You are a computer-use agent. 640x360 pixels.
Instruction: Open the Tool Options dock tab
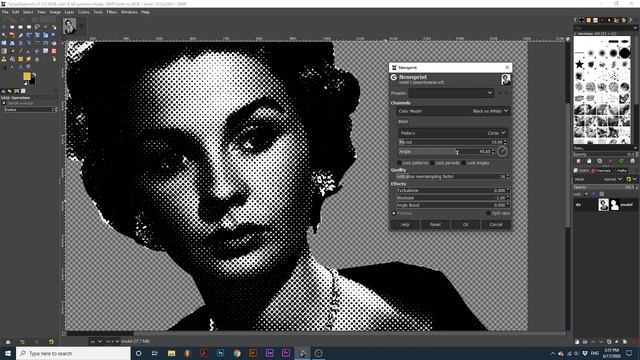(x=3, y=91)
